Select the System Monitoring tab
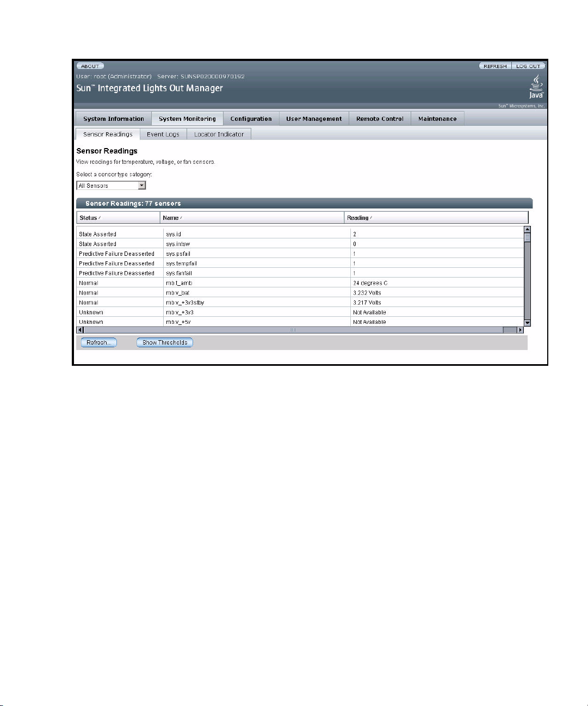The height and width of the screenshot is (706, 588). coord(187,119)
